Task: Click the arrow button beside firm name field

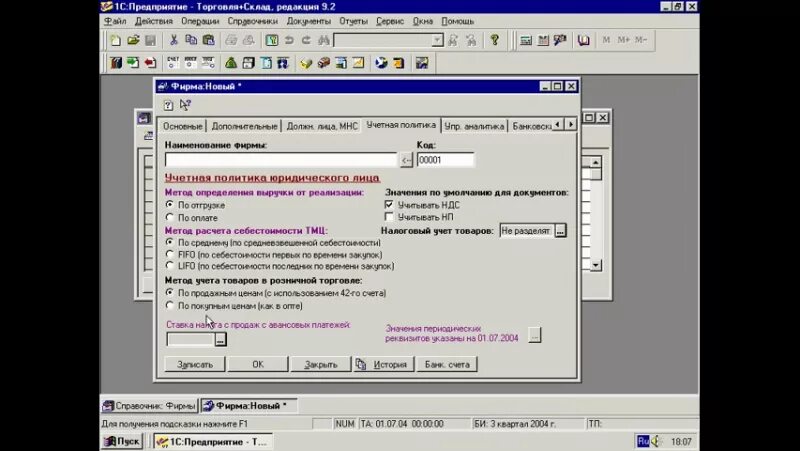Action: 406,160
